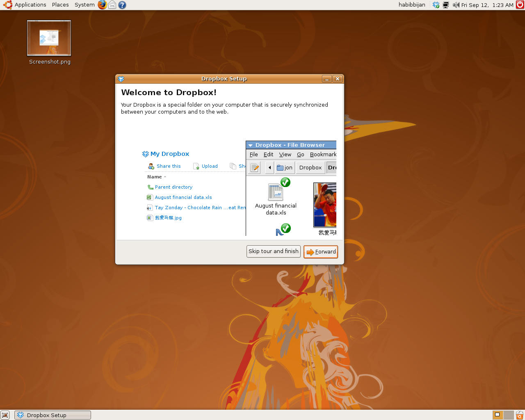Viewport: 525px width, 420px height.
Task: Launch the Evolution mail envelope icon
Action: 112,5
